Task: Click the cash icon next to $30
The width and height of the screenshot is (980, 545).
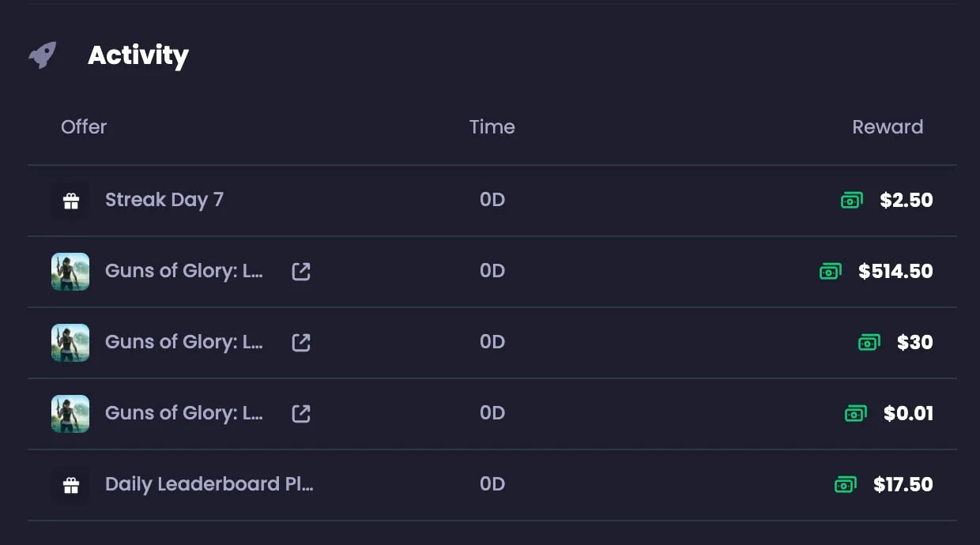Action: pyautogui.click(x=869, y=343)
